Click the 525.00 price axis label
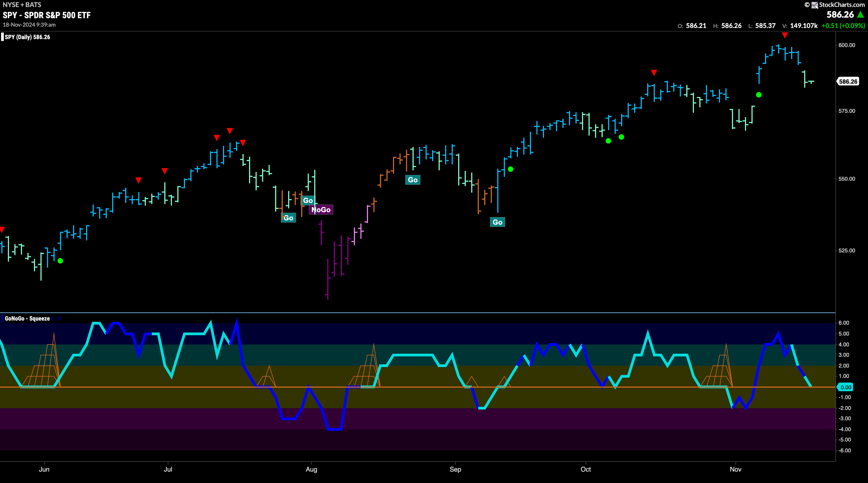This screenshot has height=483, width=868. [847, 250]
